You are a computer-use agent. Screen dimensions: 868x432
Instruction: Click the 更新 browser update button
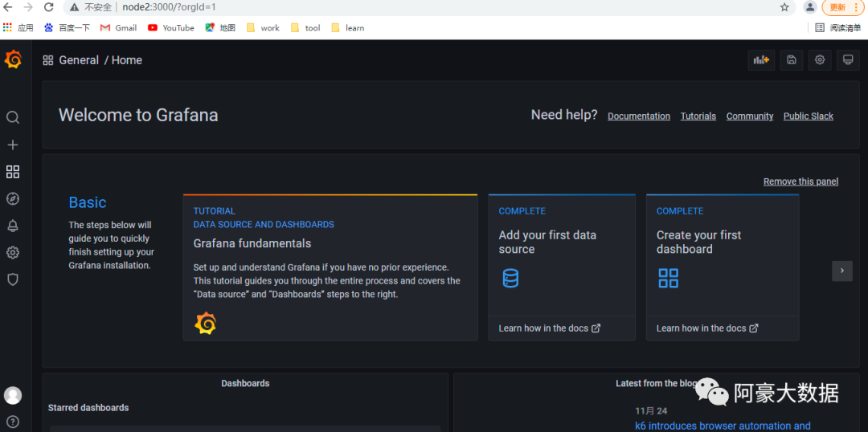842,7
